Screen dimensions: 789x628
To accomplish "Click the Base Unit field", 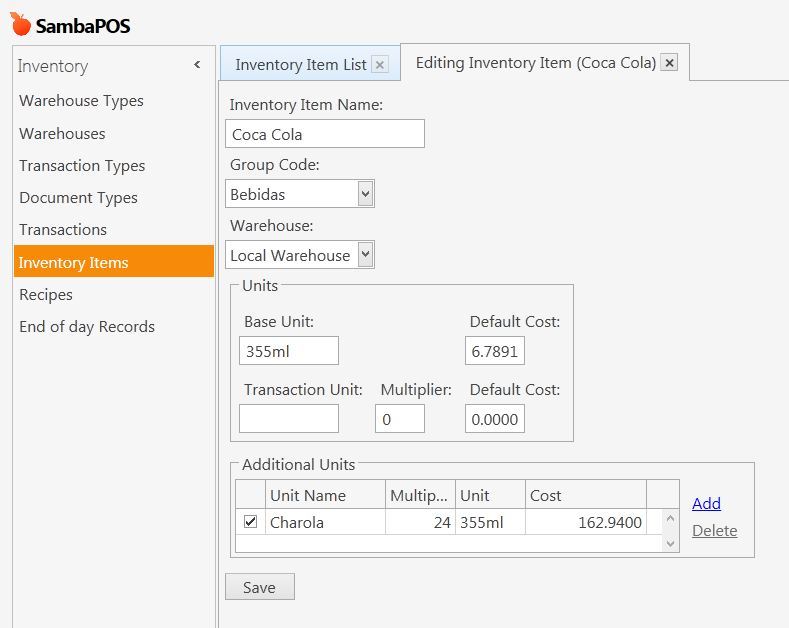I will (x=289, y=351).
